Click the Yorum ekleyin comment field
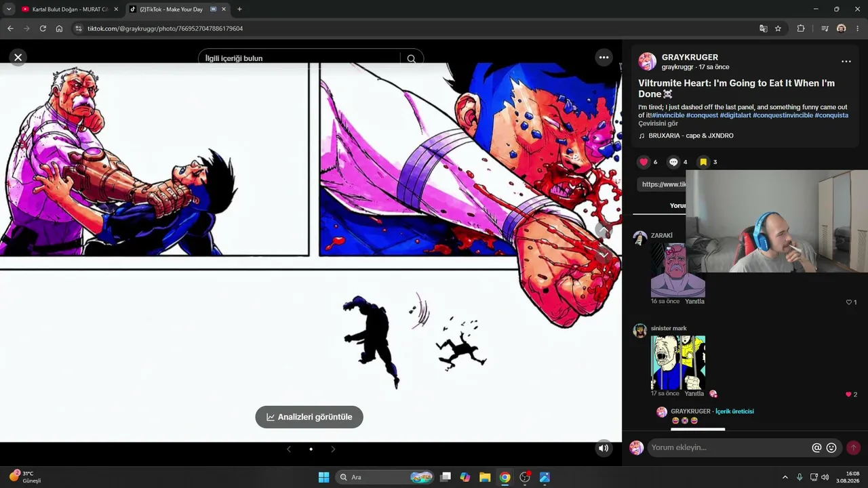868x488 pixels. tap(729, 447)
